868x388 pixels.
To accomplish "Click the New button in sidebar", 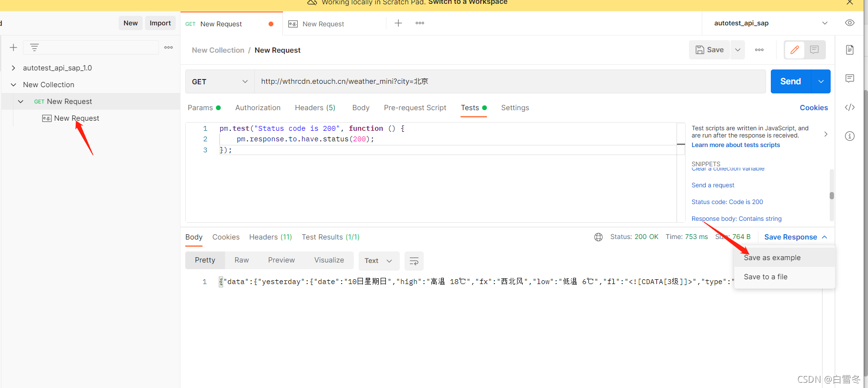I will point(131,23).
